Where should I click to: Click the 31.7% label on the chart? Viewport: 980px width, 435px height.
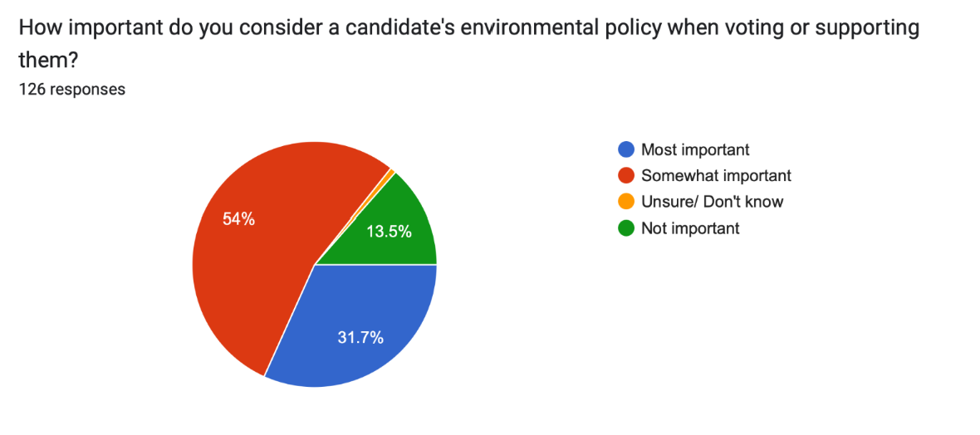click(360, 337)
